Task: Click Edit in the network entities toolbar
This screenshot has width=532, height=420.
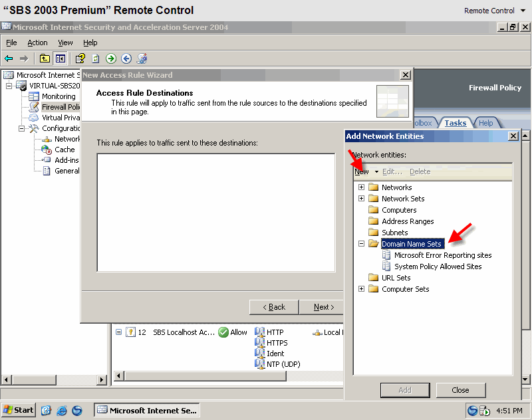Action: [x=392, y=171]
